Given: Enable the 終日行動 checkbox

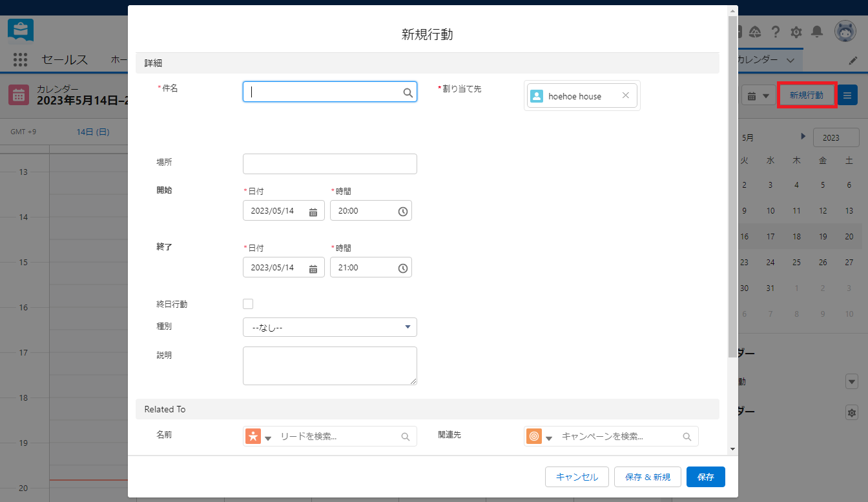Looking at the screenshot, I should pyautogui.click(x=248, y=304).
